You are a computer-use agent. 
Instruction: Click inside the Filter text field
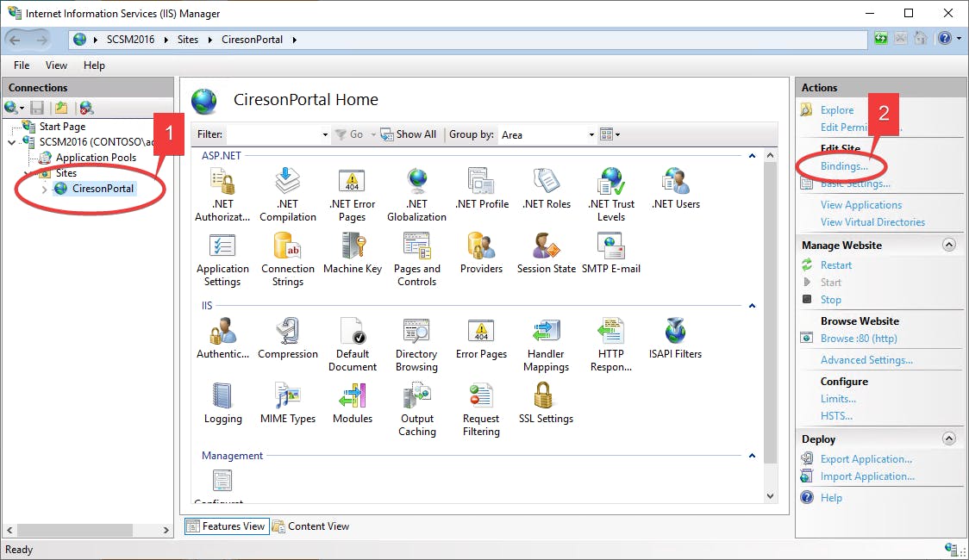click(272, 134)
